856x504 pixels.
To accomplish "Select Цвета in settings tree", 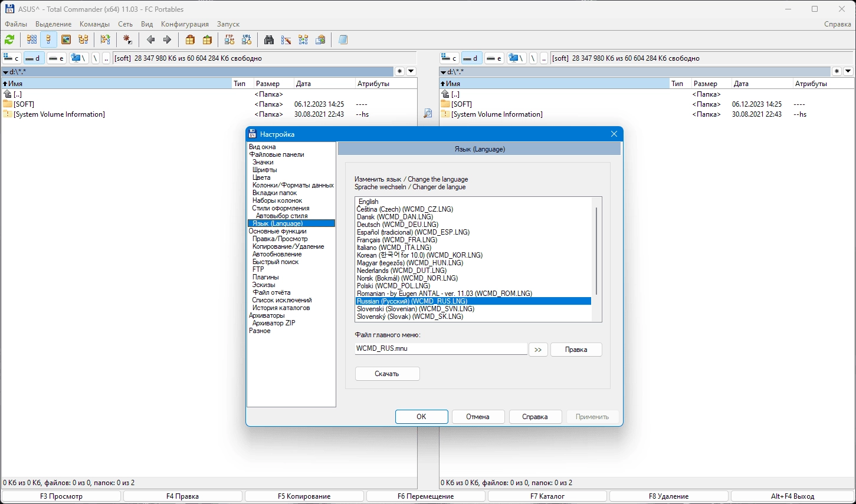I will tap(261, 177).
